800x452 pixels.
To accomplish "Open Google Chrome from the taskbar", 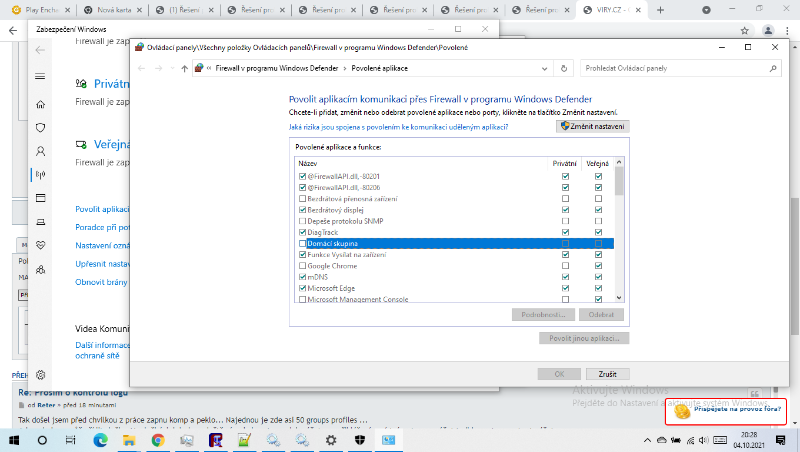I will [158, 440].
